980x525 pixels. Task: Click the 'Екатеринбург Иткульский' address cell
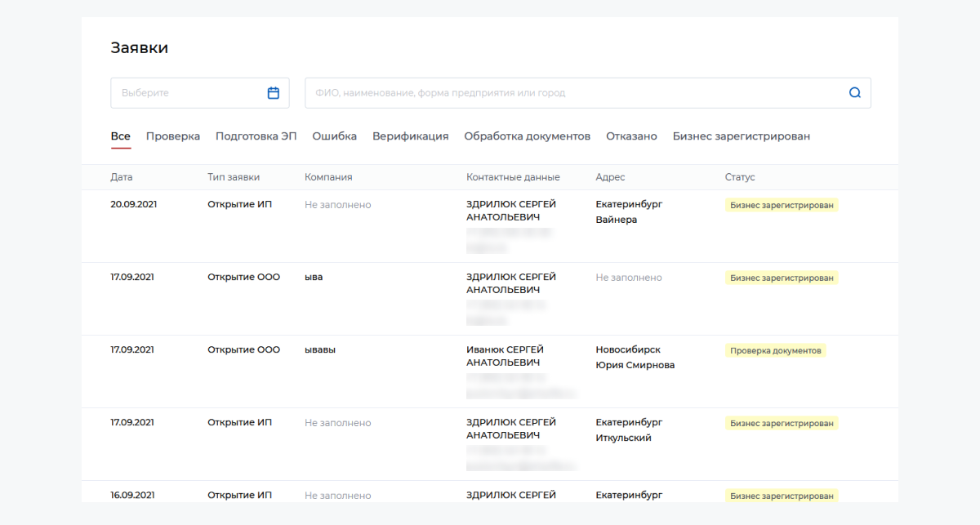629,429
